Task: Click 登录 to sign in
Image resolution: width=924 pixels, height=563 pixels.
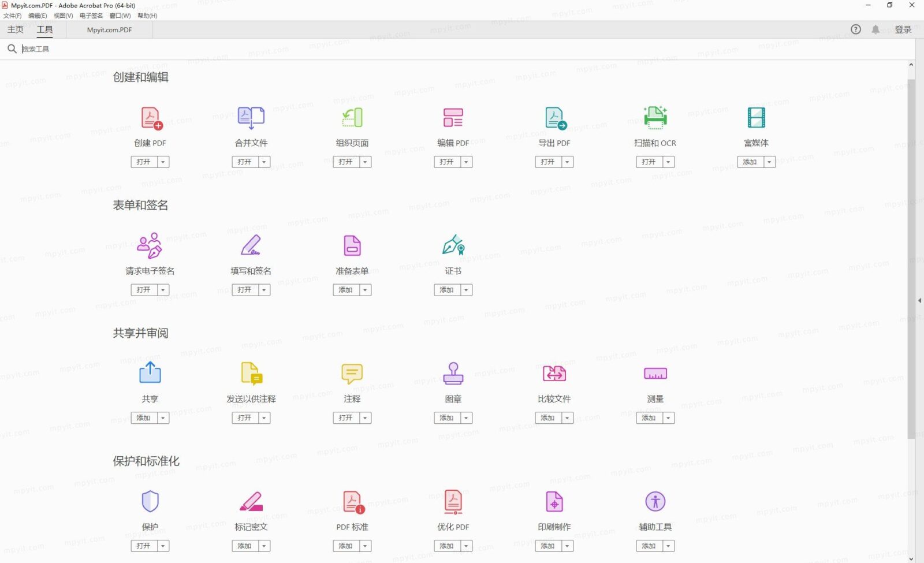Action: tap(903, 29)
